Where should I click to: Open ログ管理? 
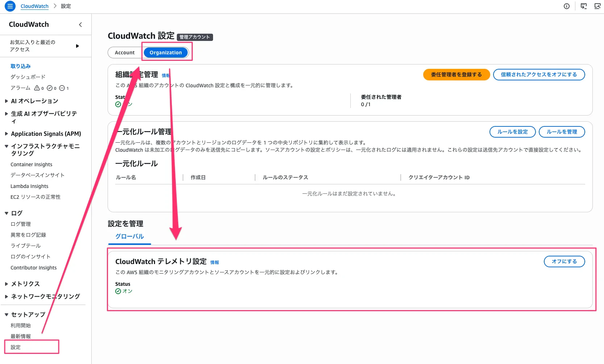21,224
